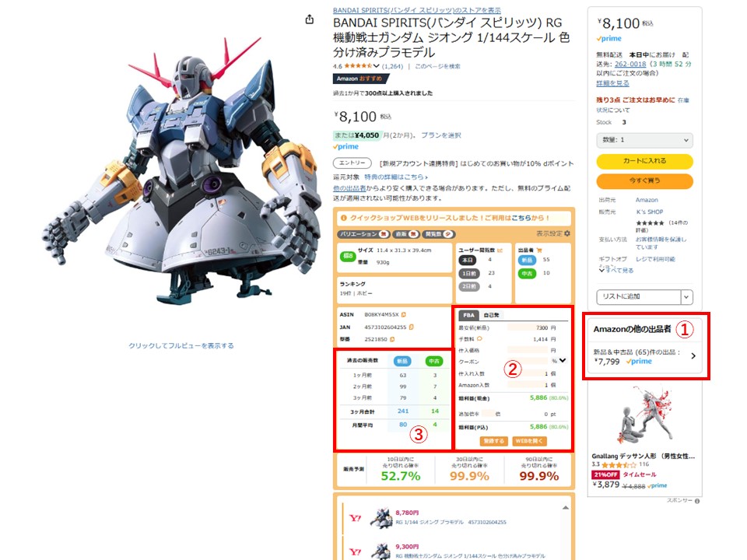Viewport: 747px width, 560px height.
Task: Open the BANDAI SPIRITS store link
Action: click(417, 10)
